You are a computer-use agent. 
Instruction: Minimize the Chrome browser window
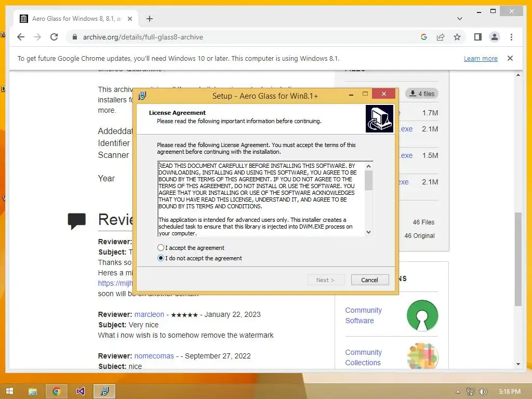tap(478, 11)
